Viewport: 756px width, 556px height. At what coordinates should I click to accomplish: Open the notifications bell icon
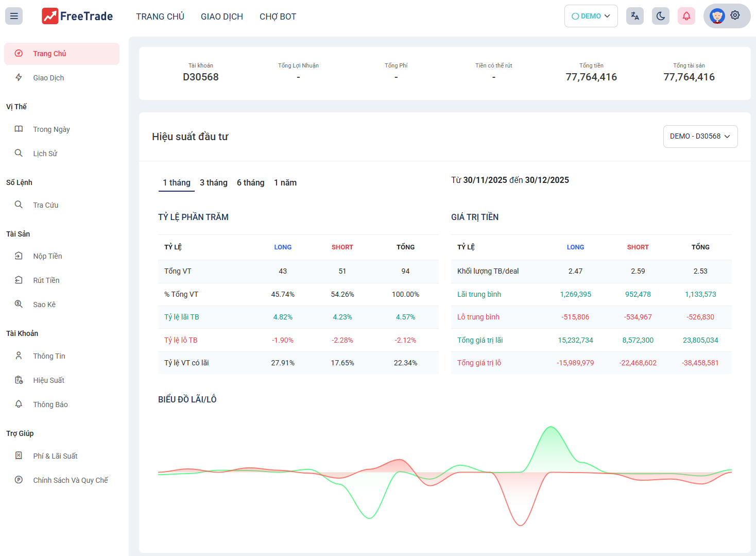(686, 16)
